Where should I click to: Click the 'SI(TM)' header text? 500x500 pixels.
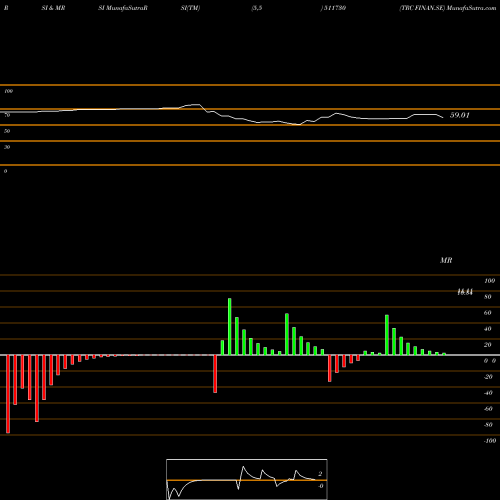point(190,8)
